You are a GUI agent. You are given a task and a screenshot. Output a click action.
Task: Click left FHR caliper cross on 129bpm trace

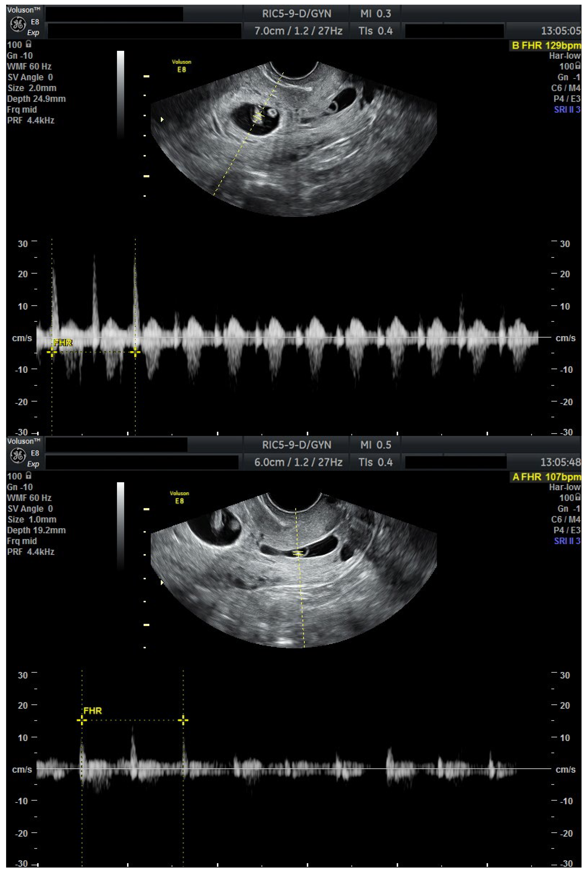52,352
